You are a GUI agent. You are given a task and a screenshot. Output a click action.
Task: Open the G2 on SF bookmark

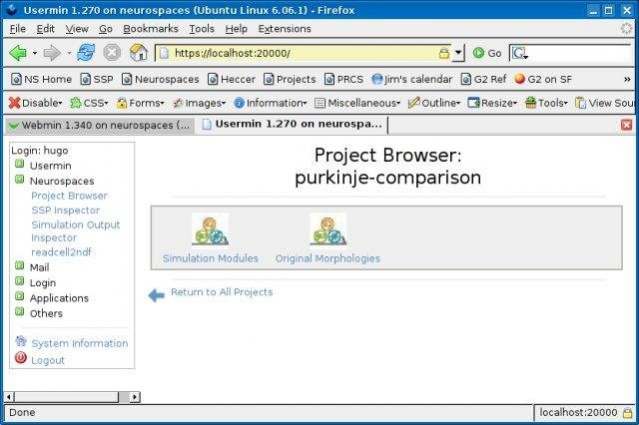[543, 79]
